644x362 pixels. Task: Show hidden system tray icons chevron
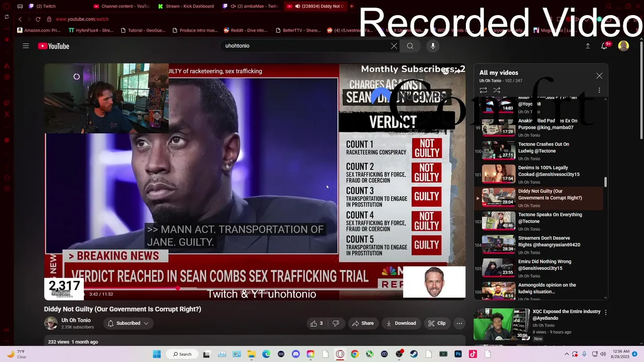[567, 354]
